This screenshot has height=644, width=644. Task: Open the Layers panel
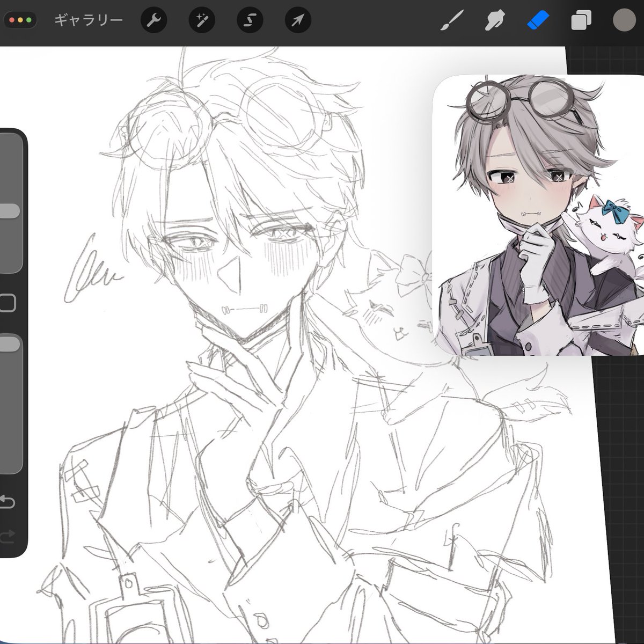coord(581,21)
